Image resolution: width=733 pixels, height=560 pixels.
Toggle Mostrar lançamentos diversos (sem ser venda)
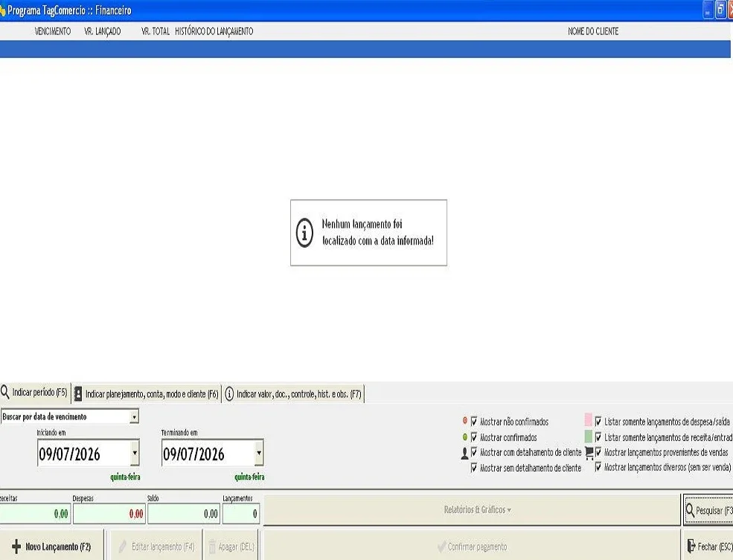point(598,467)
